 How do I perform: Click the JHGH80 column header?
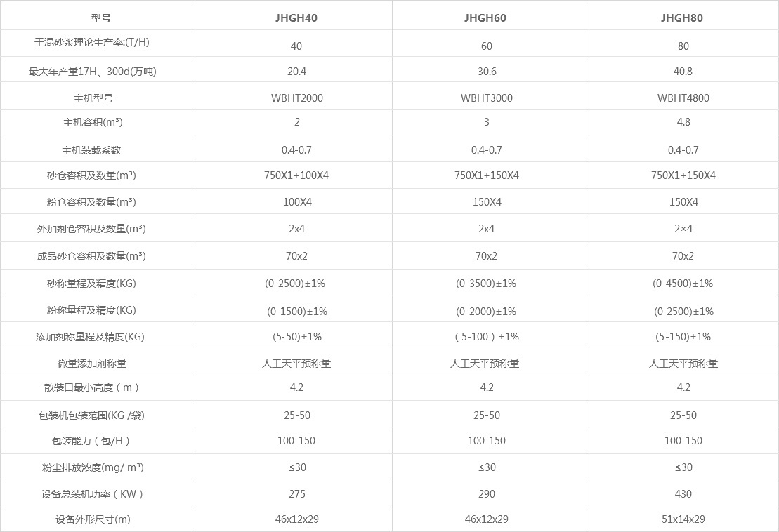[x=683, y=18]
